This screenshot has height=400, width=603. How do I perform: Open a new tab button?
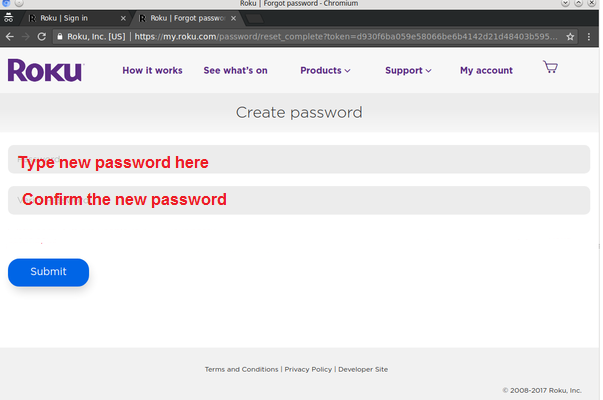click(254, 18)
